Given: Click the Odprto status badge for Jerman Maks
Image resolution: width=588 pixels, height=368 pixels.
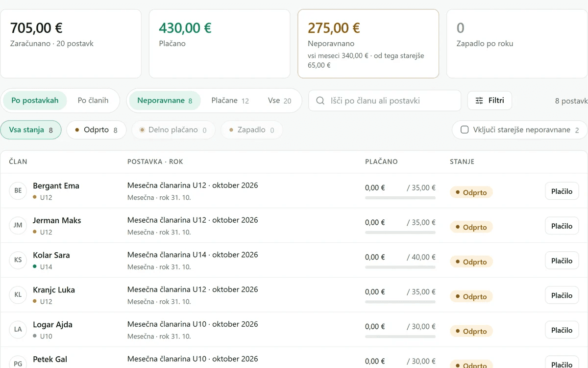Looking at the screenshot, I should pos(471,227).
